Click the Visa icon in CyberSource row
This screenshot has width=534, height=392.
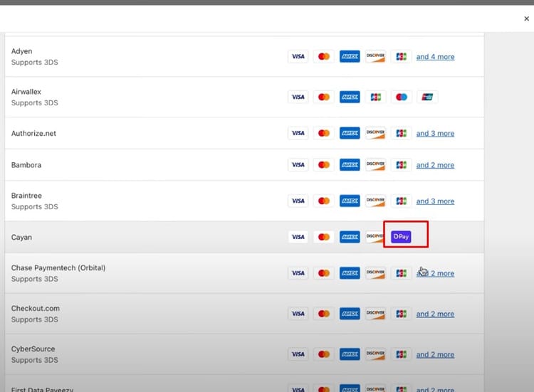click(298, 354)
